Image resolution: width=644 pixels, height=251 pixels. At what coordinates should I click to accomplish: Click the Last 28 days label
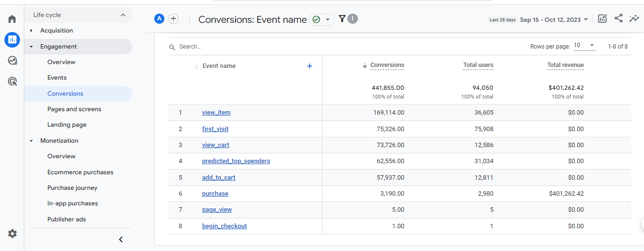(x=502, y=20)
